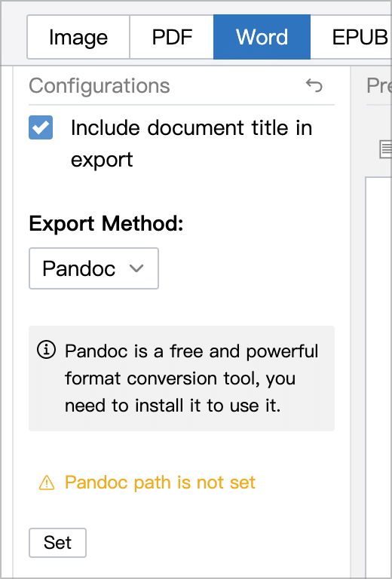
Task: Click the Export Method label
Action: pos(106,224)
